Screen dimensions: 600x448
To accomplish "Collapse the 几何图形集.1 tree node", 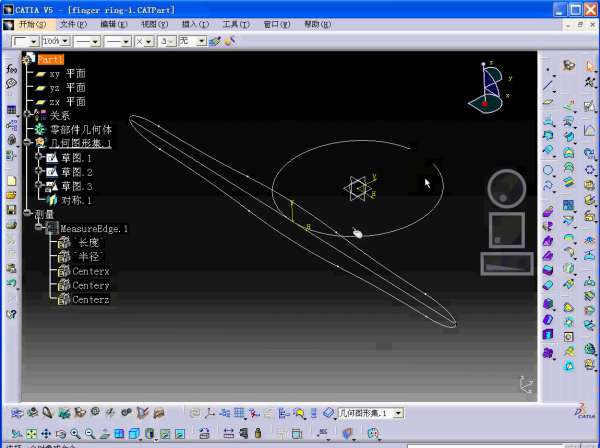I will click(28, 143).
